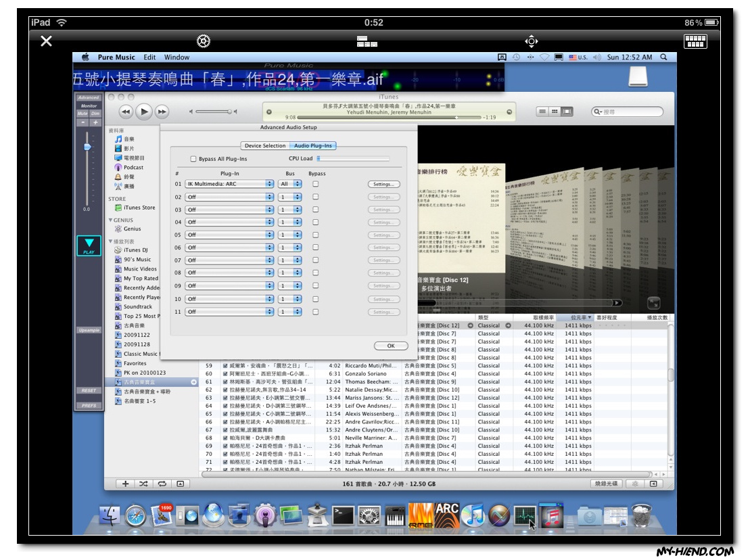Open Finder from the Dock
This screenshot has height=560, width=750.
click(110, 517)
